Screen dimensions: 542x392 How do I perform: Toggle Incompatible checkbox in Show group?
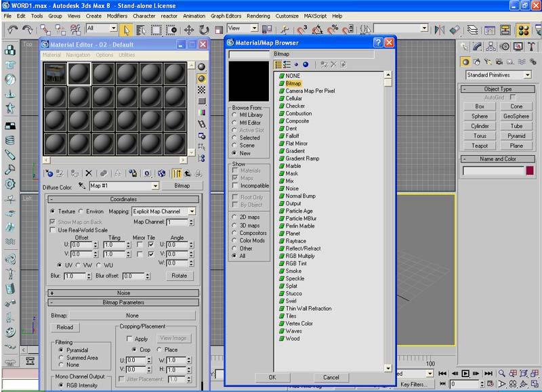[235, 186]
